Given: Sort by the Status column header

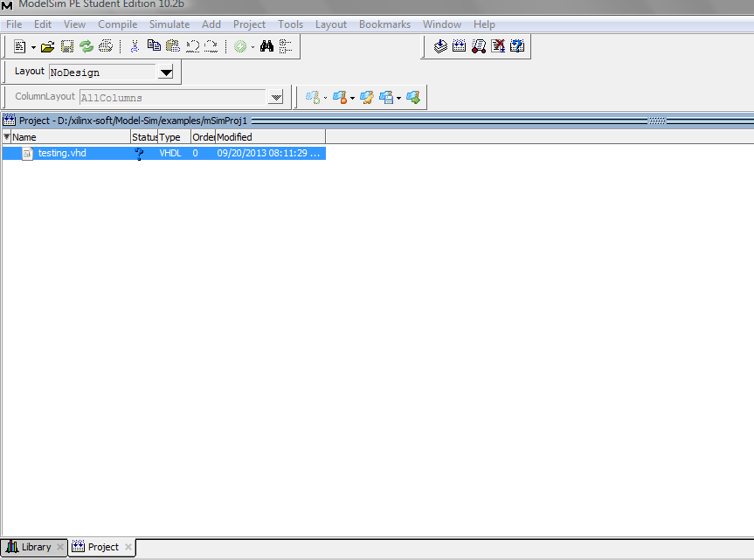Looking at the screenshot, I should click(144, 137).
